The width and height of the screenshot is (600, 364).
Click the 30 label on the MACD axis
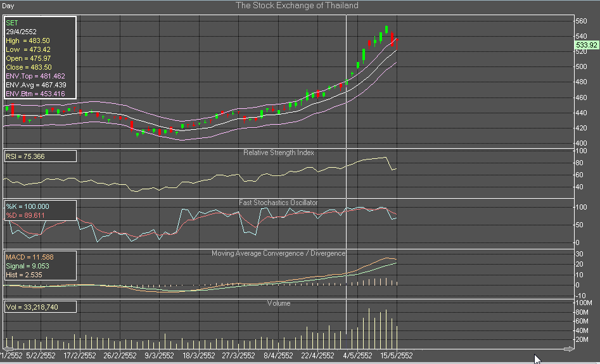[579, 254]
